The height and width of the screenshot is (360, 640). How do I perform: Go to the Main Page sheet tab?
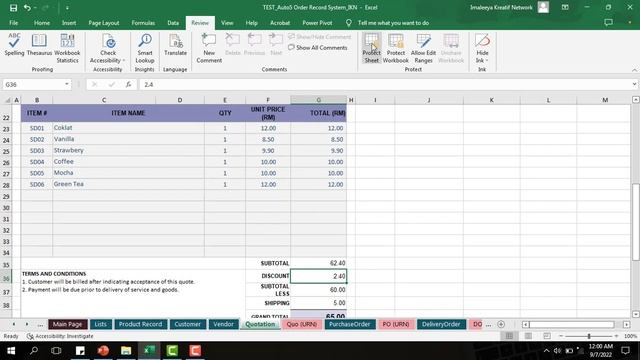pos(68,324)
